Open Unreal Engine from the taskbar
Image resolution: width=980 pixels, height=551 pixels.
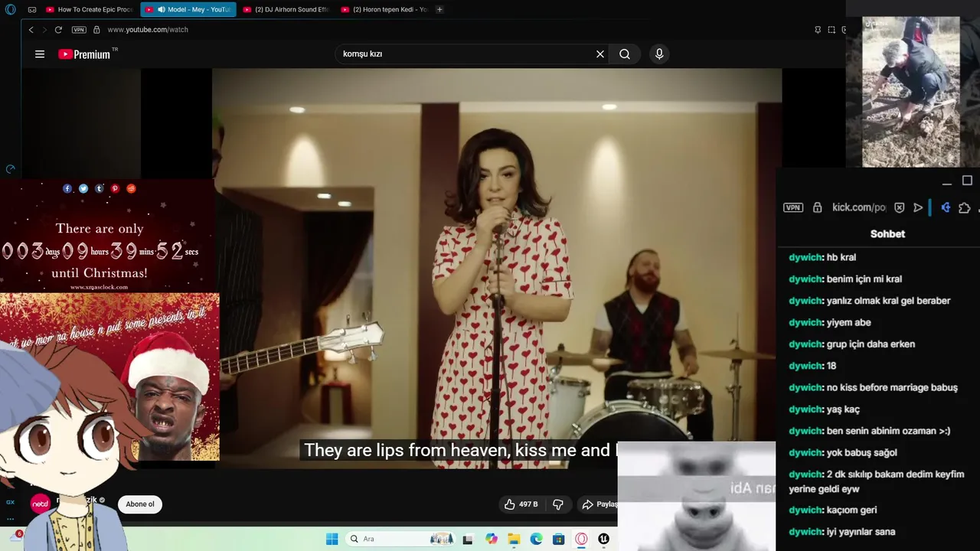pos(603,539)
